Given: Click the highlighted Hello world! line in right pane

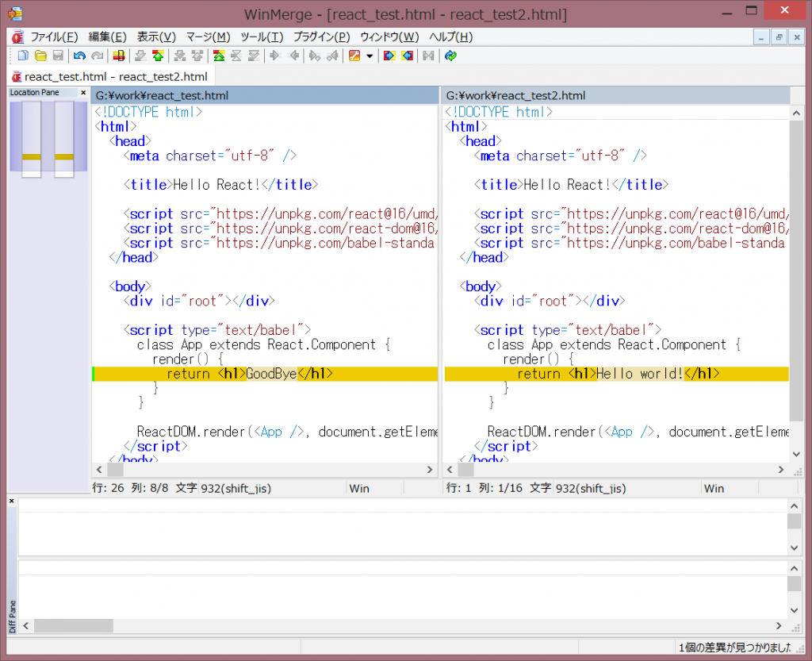Looking at the screenshot, I should (x=616, y=374).
